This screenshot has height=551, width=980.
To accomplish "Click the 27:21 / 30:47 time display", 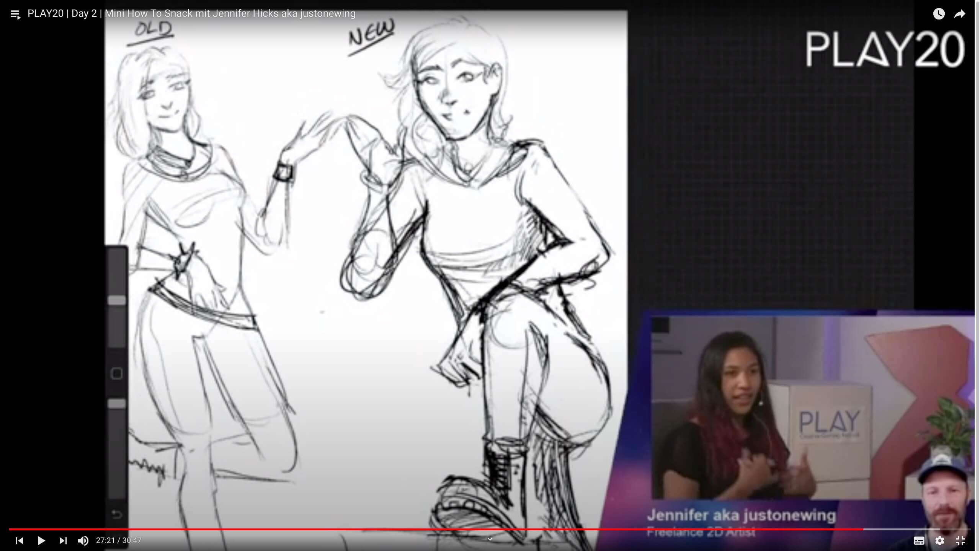I will click(119, 540).
